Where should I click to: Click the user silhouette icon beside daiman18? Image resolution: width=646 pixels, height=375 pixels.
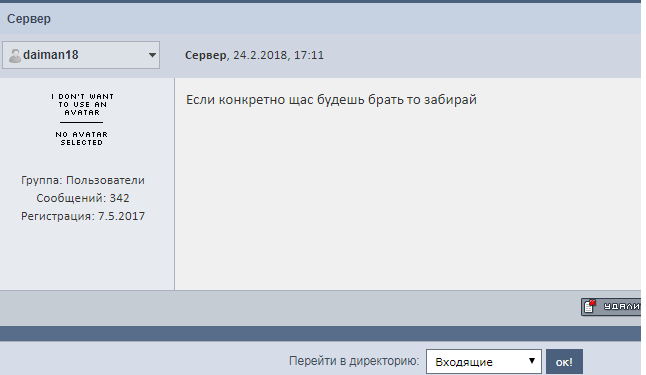click(15, 56)
